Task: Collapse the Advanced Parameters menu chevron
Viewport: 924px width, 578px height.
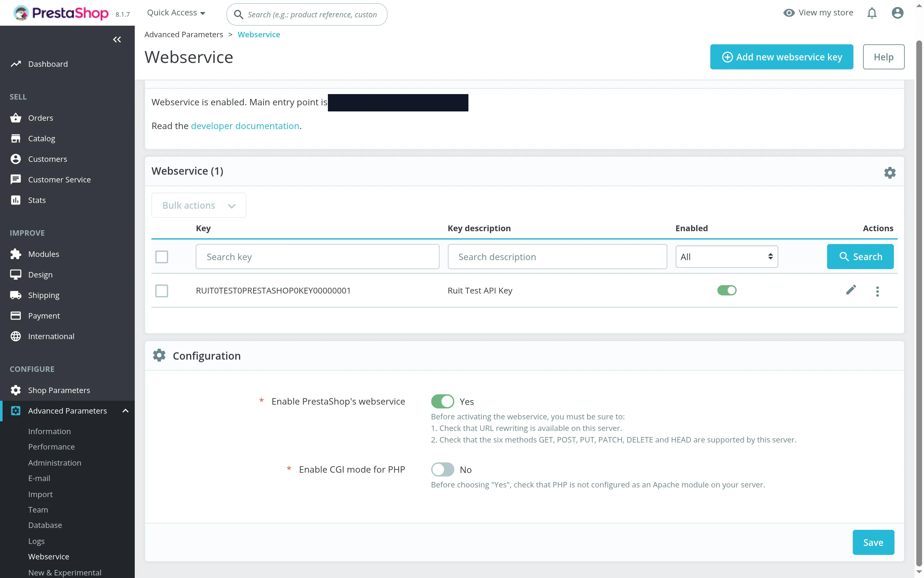Action: (125, 411)
